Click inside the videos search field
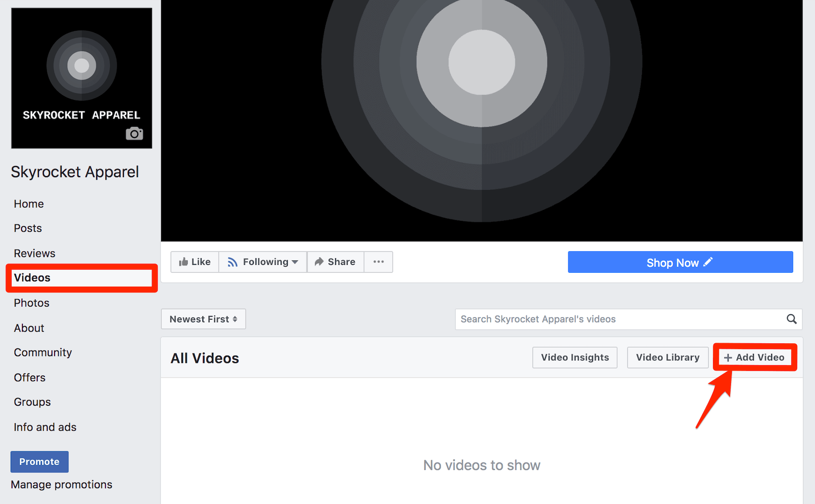 pos(581,319)
